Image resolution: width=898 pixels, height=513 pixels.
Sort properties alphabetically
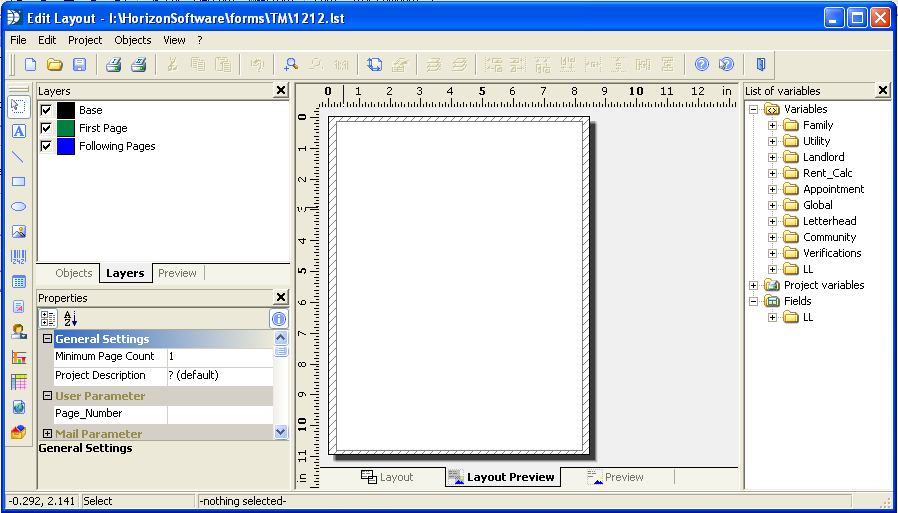[x=70, y=319]
